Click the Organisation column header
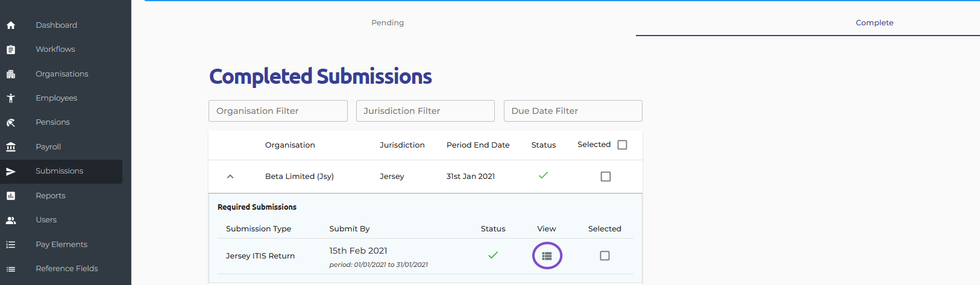The image size is (980, 285). click(290, 145)
